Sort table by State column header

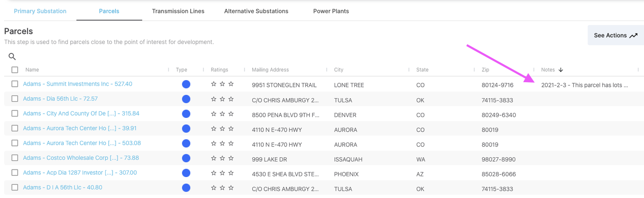click(422, 70)
